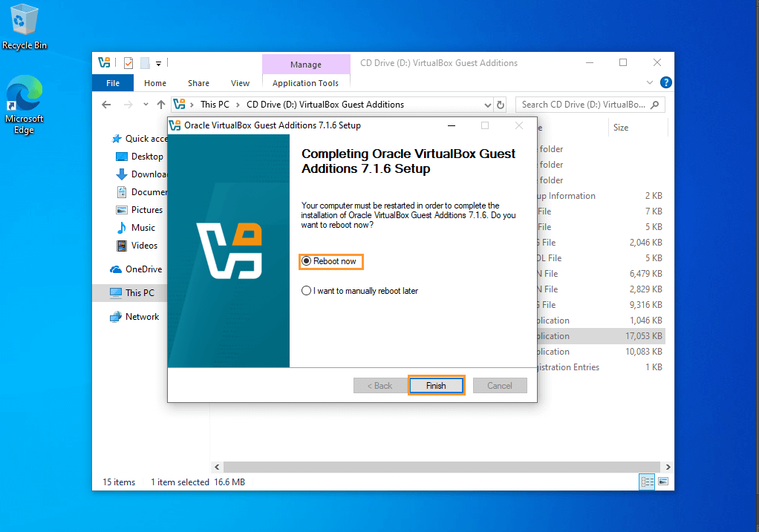Go up one folder level
759x532 pixels.
click(x=161, y=105)
